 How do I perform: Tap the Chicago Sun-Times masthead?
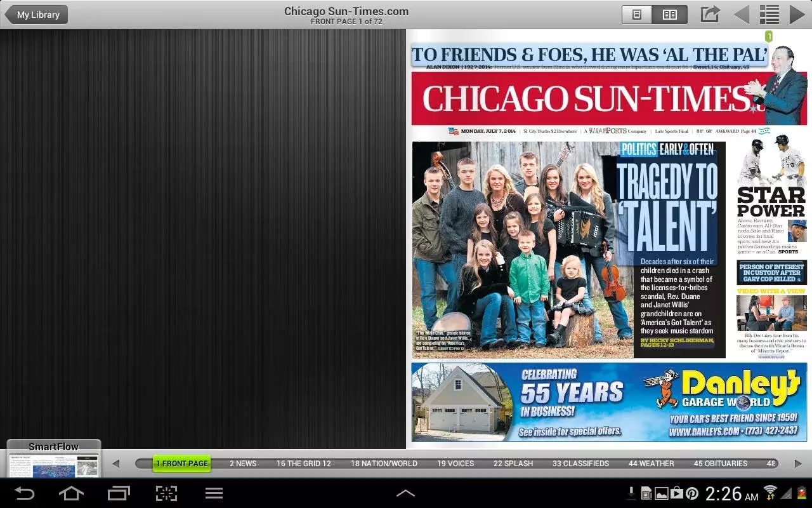pos(587,98)
